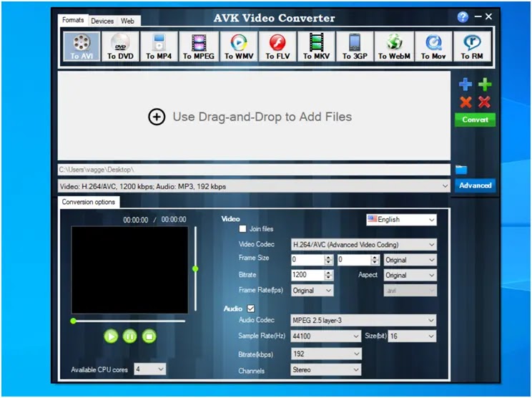The height and width of the screenshot is (398, 532).
Task: Select the To Mov QuickTime icon
Action: point(433,47)
